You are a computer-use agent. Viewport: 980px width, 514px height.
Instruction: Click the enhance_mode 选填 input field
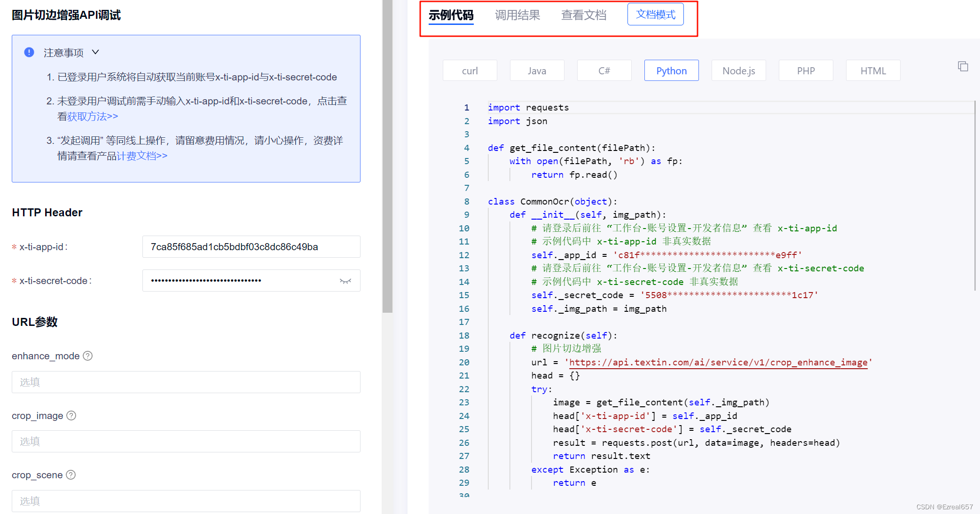coord(186,382)
